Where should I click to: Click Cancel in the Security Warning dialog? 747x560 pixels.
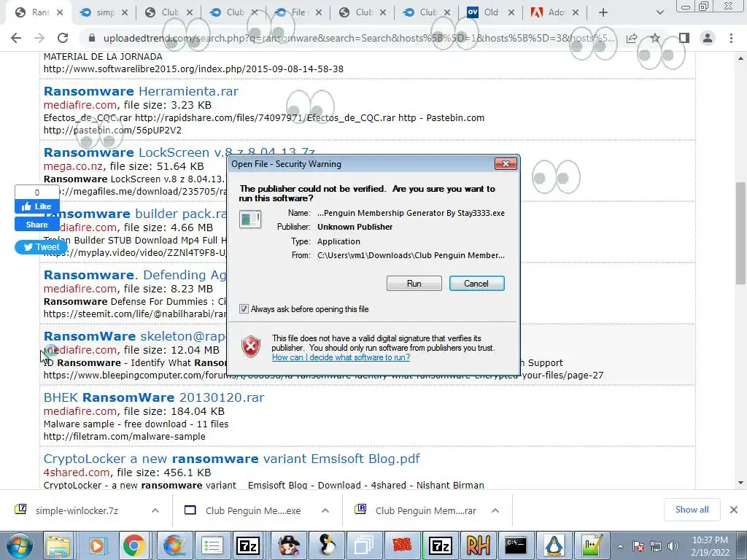tap(476, 284)
